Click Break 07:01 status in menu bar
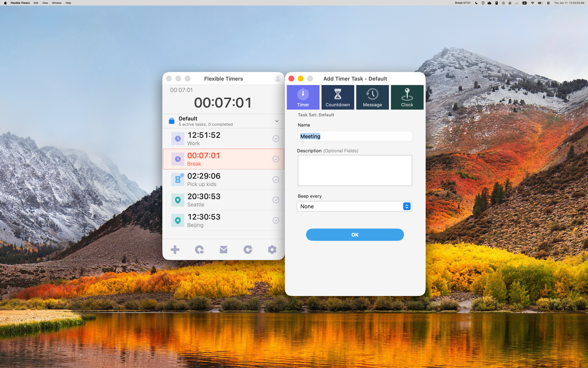The width and height of the screenshot is (588, 368). [x=463, y=3]
